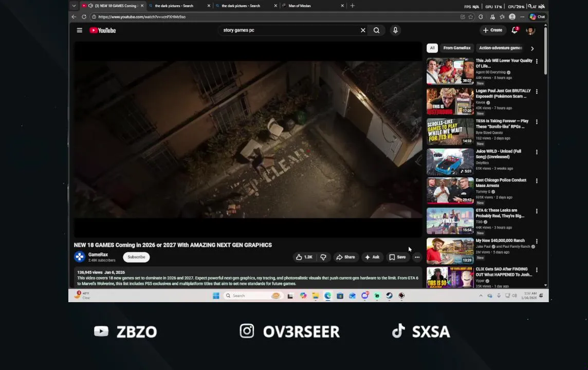Image resolution: width=588 pixels, height=370 pixels.
Task: Open browser settings and more ellipsis
Action: pos(522,17)
